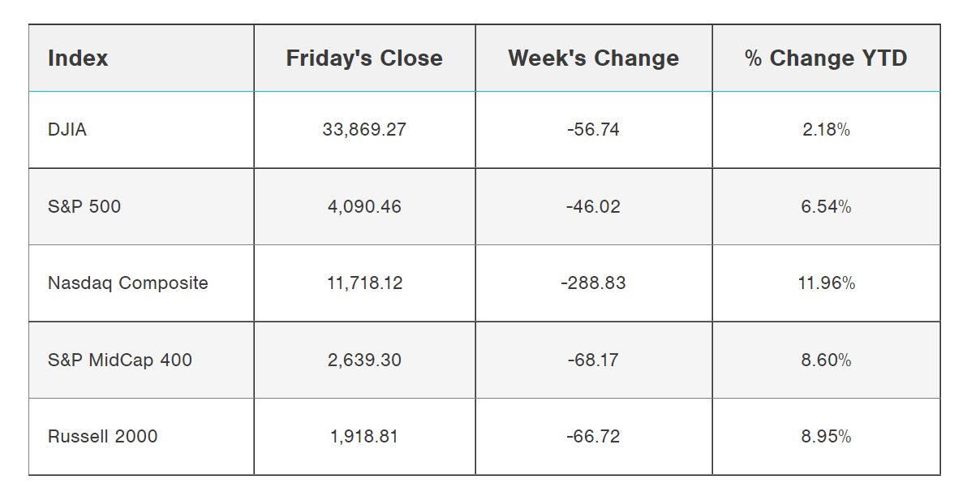Select Nasdaq closing value 11,718.12
Screen dimensions: 980x492
tap(364, 283)
